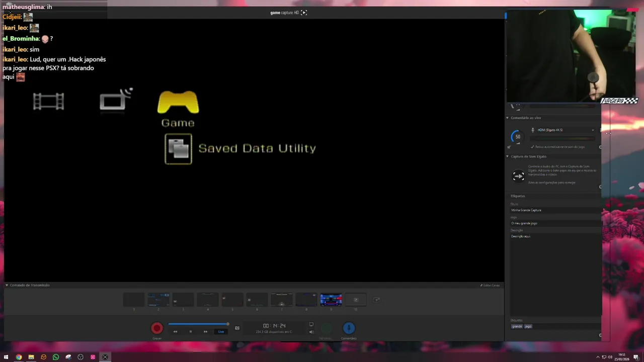Select scene thumbnail number 8
This screenshot has width=644, height=362.
click(x=306, y=300)
